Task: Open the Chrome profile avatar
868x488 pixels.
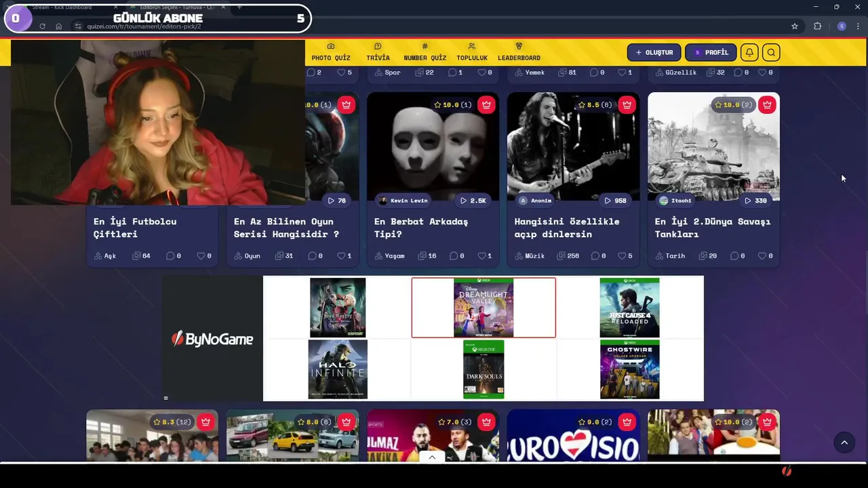Action: pyautogui.click(x=842, y=26)
